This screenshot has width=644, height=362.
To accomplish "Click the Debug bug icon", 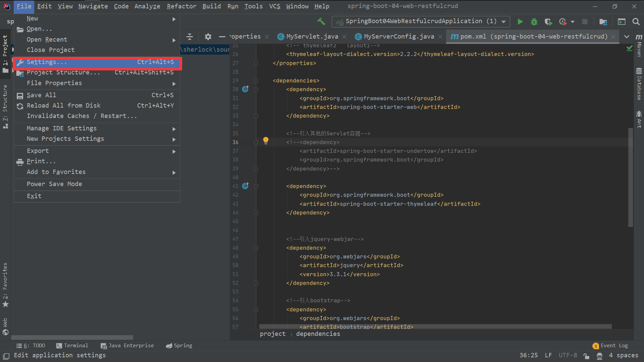I will [x=534, y=22].
